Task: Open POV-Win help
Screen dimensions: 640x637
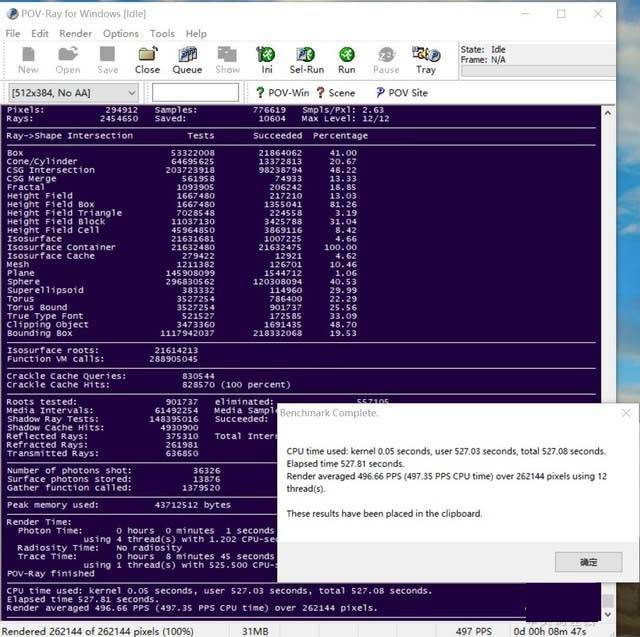Action: click(282, 93)
